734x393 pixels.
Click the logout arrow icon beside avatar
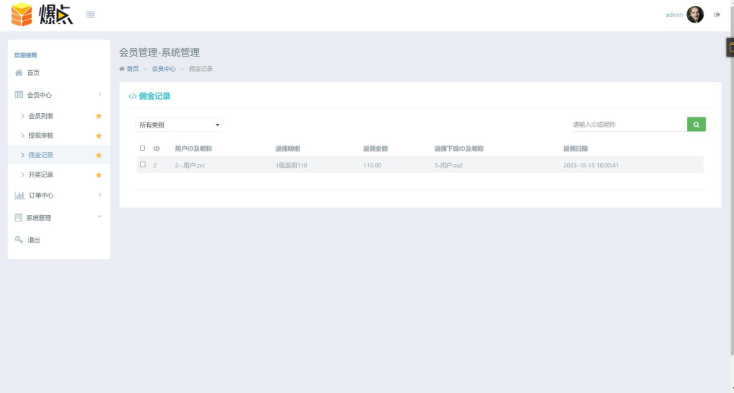coord(717,15)
